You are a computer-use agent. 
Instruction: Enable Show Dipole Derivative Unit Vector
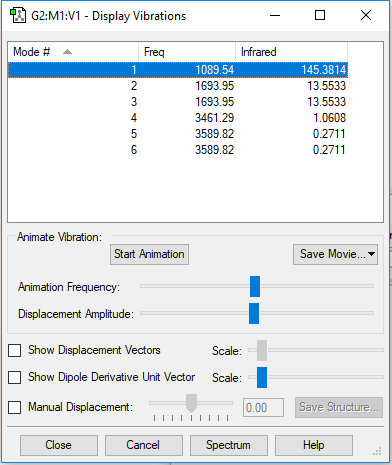click(15, 377)
